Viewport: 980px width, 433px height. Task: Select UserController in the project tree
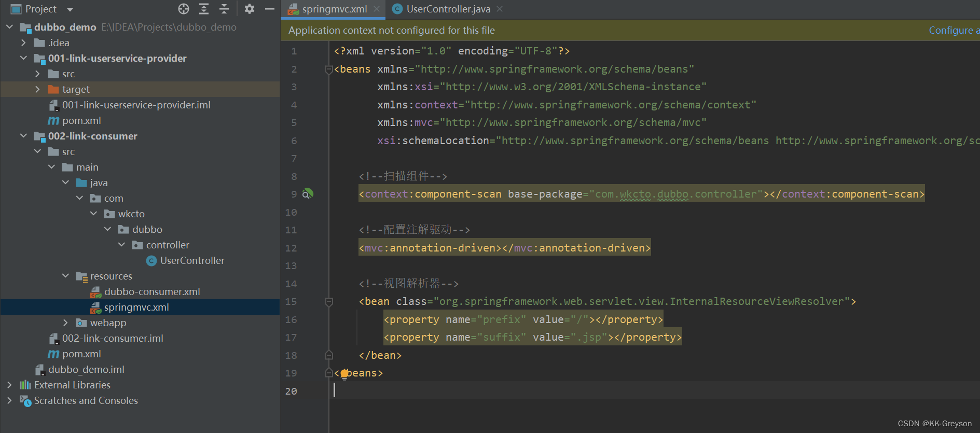pos(192,260)
